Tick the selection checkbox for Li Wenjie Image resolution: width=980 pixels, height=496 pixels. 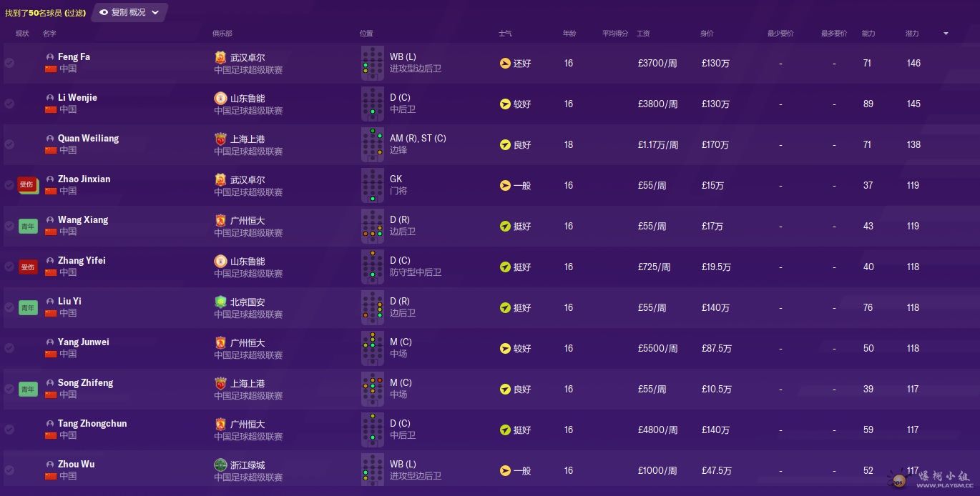tap(9, 104)
